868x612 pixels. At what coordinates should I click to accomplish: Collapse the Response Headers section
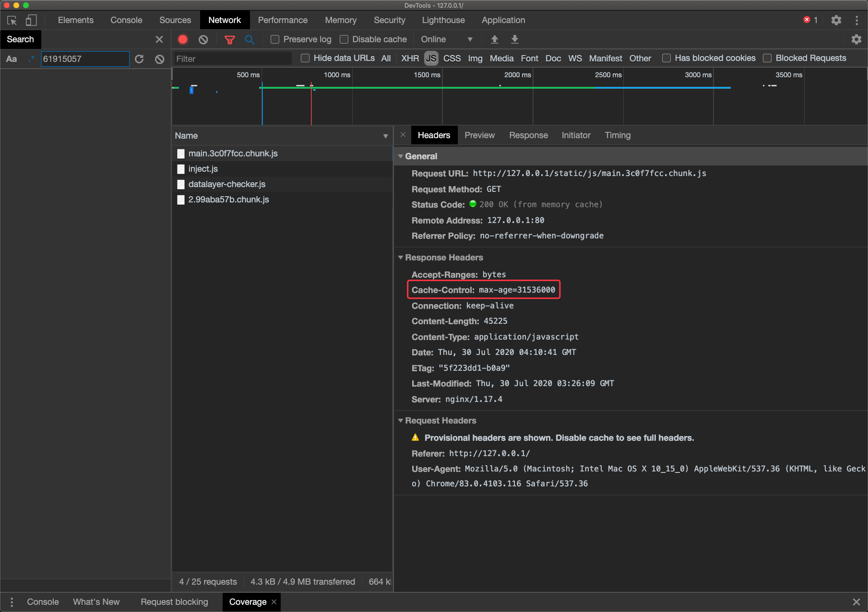tap(401, 258)
